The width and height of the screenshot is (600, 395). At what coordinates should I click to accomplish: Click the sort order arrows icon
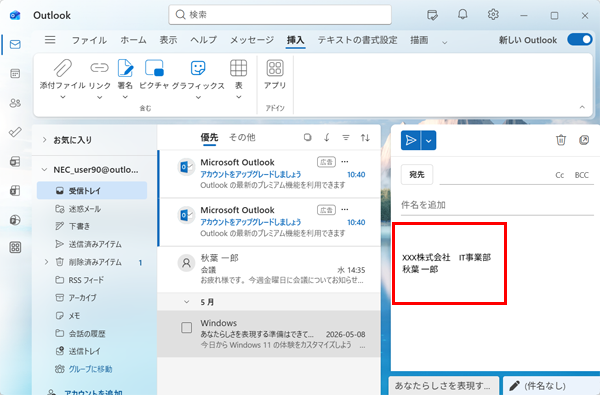365,137
